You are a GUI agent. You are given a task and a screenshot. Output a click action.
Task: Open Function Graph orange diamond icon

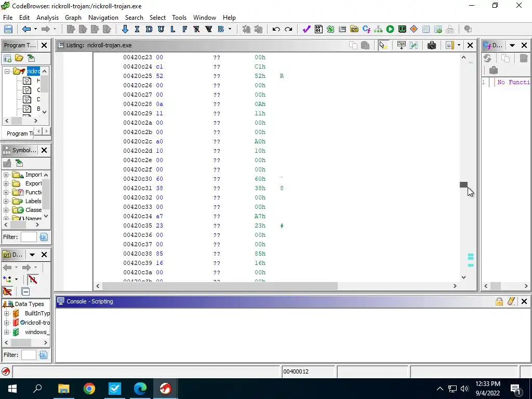(414, 29)
